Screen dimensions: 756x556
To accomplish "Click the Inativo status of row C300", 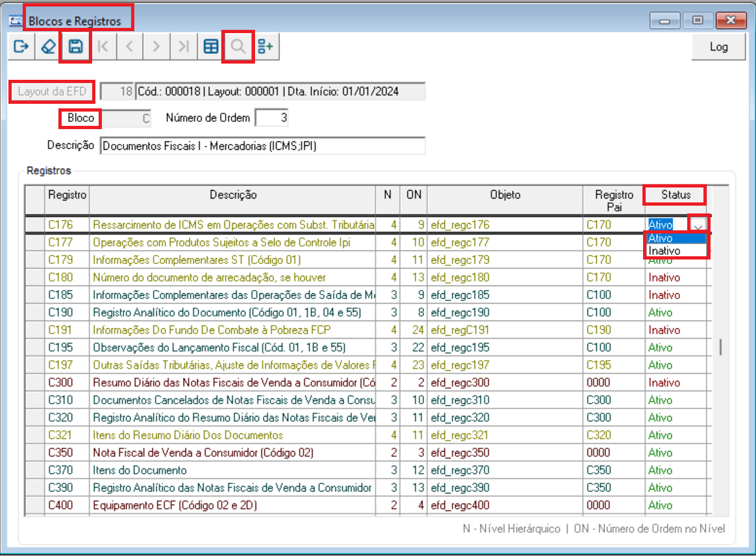I will (x=676, y=383).
